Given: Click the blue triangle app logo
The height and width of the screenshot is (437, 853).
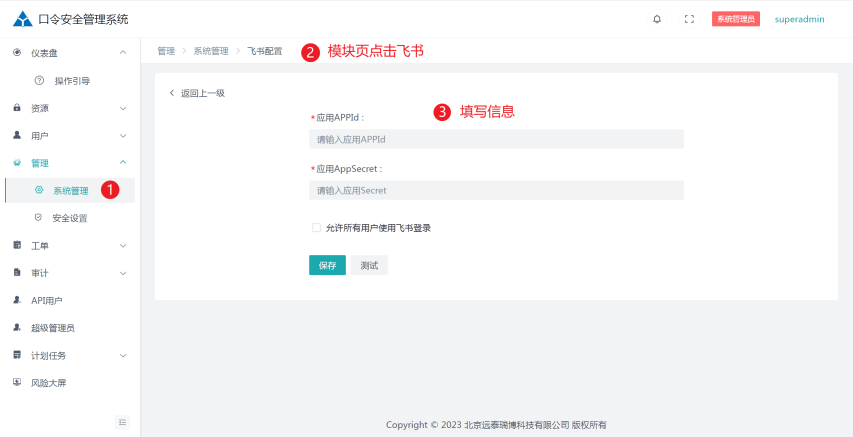Looking at the screenshot, I should 23,19.
